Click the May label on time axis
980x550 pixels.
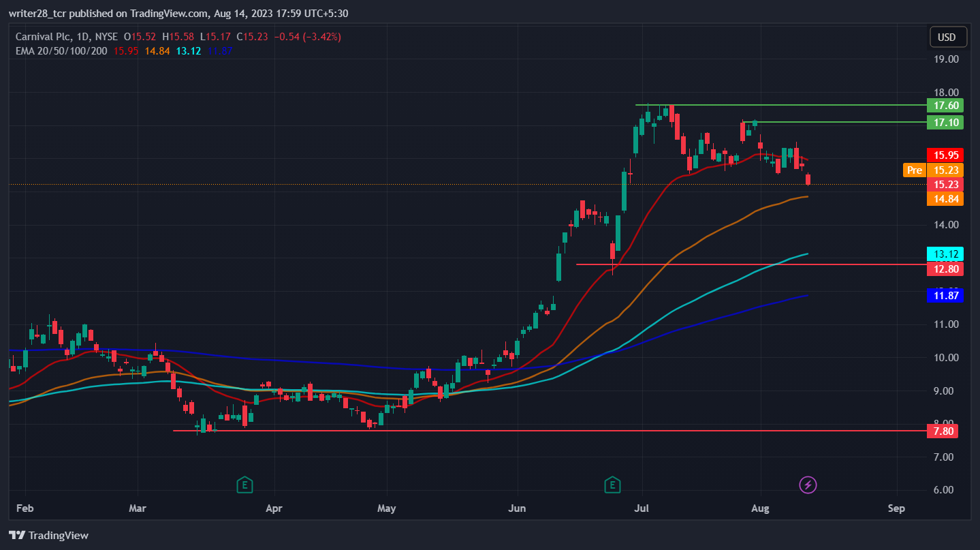point(387,508)
